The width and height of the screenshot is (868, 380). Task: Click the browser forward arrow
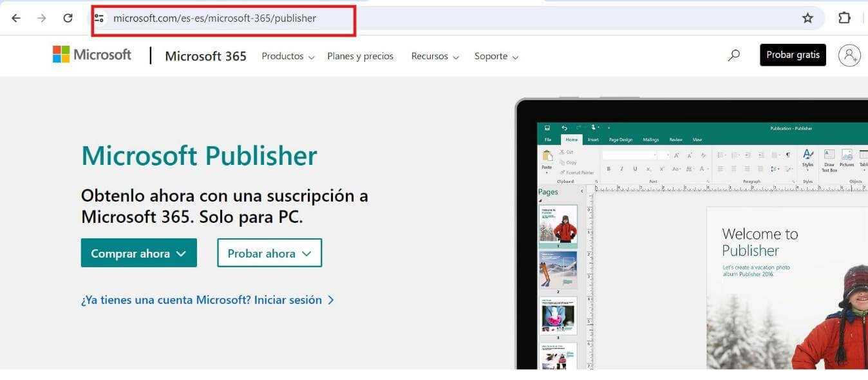point(42,18)
